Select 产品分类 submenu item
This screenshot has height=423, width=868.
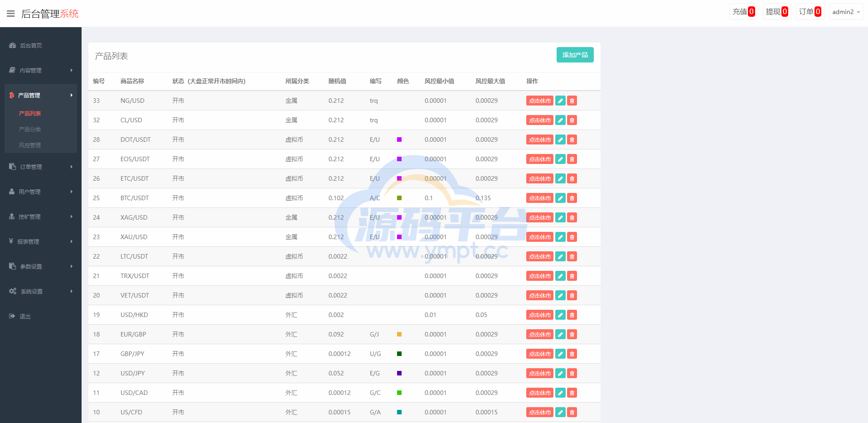coord(30,129)
